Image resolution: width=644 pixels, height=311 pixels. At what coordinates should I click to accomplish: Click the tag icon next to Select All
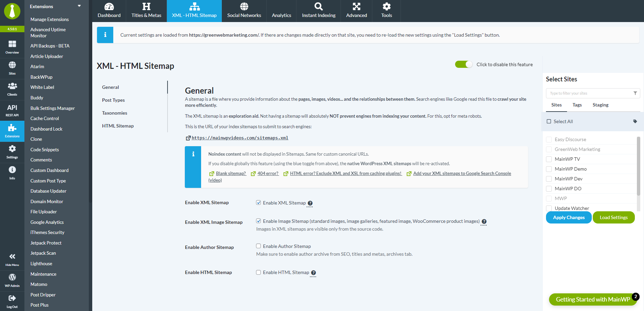[x=635, y=121]
